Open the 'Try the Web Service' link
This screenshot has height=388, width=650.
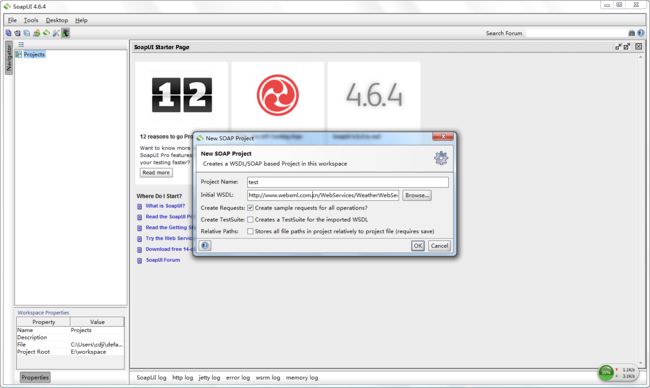pos(169,238)
